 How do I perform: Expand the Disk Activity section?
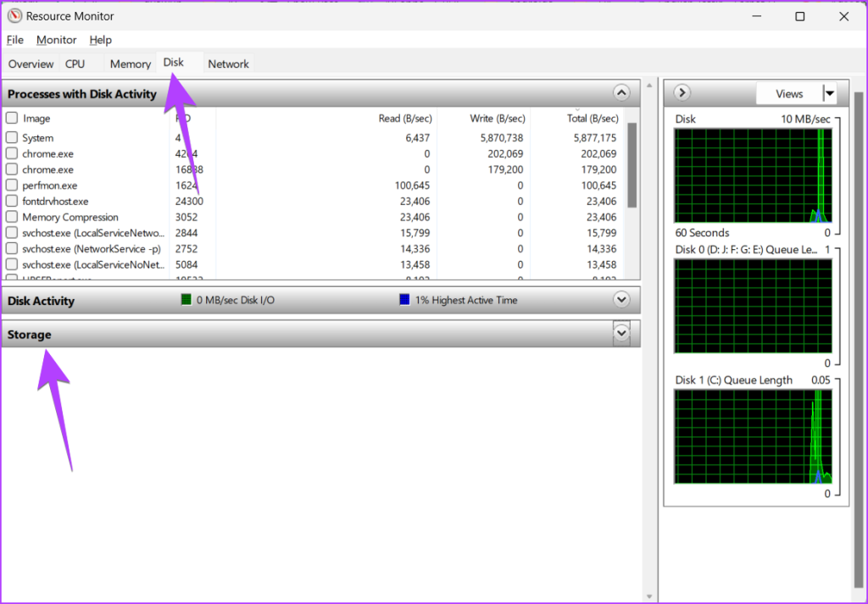(621, 300)
